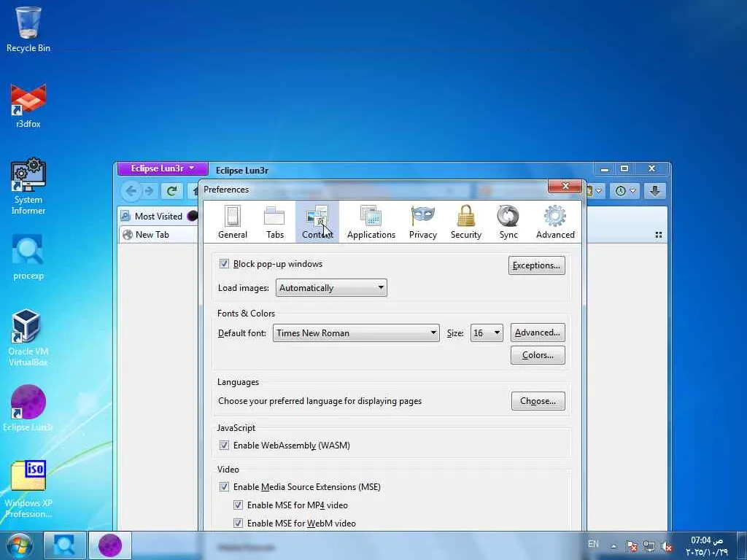Select the procexp desktop icon
The image size is (747, 560).
(x=28, y=257)
